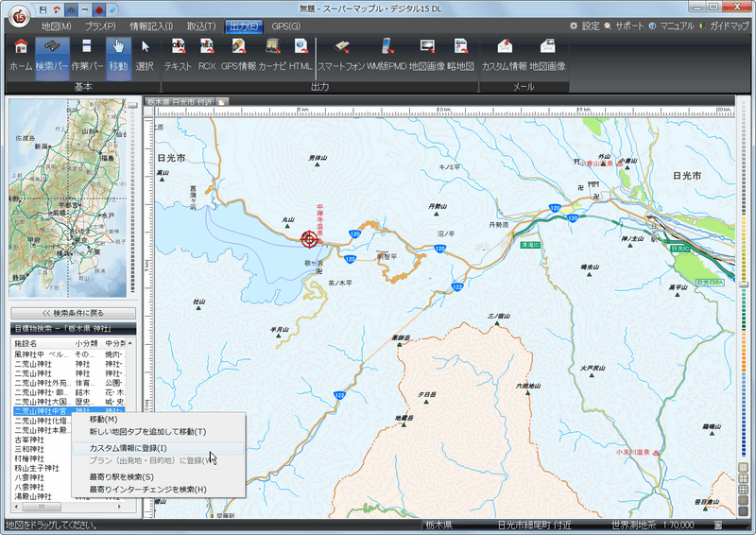
Task: Choose 最寄りインターチェンジを検索(H) entry
Action: click(159, 490)
